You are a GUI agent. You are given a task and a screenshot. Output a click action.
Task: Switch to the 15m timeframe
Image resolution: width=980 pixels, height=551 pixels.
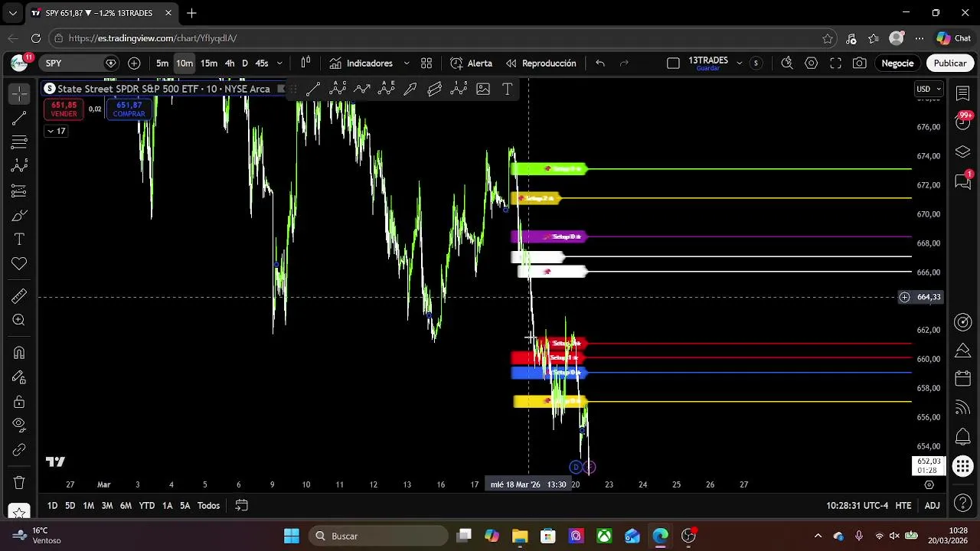209,64
